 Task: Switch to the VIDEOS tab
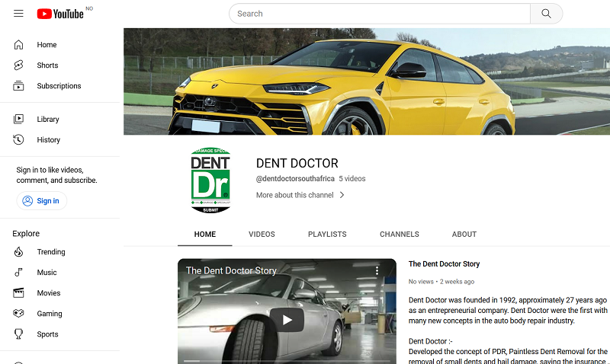point(262,235)
